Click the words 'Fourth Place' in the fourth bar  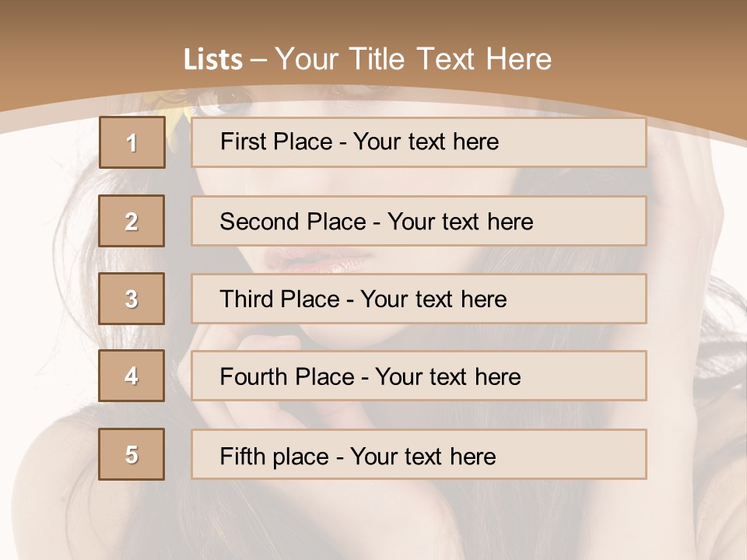pos(286,377)
